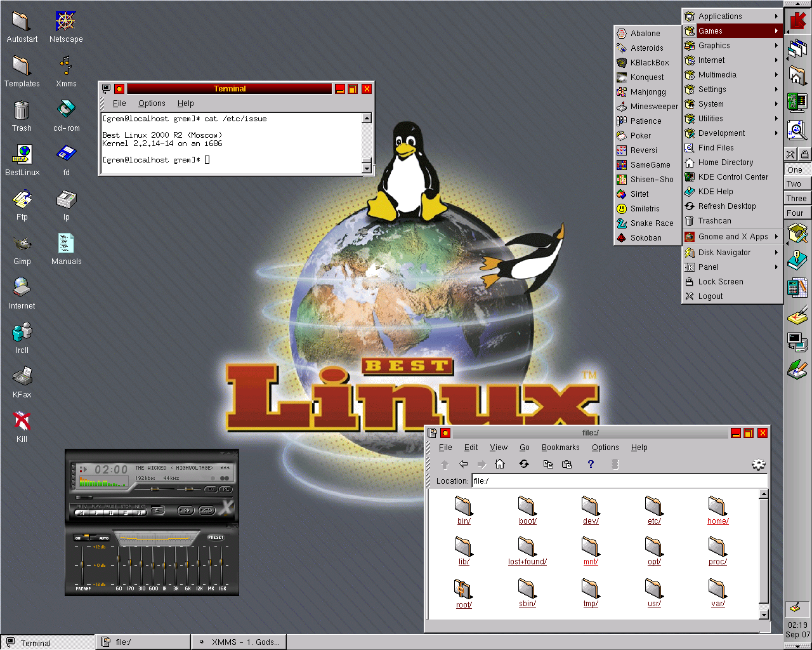Click the Reload icon in file manager

click(524, 464)
